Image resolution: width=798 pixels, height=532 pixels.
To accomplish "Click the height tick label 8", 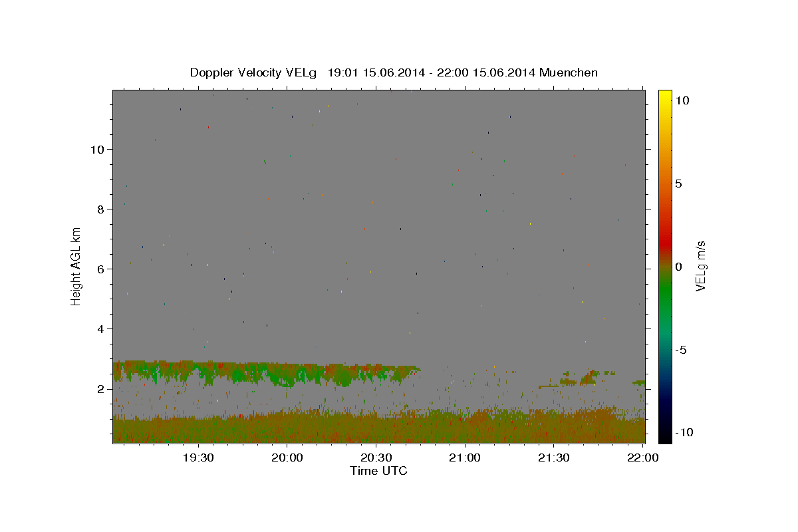I will click(101, 209).
